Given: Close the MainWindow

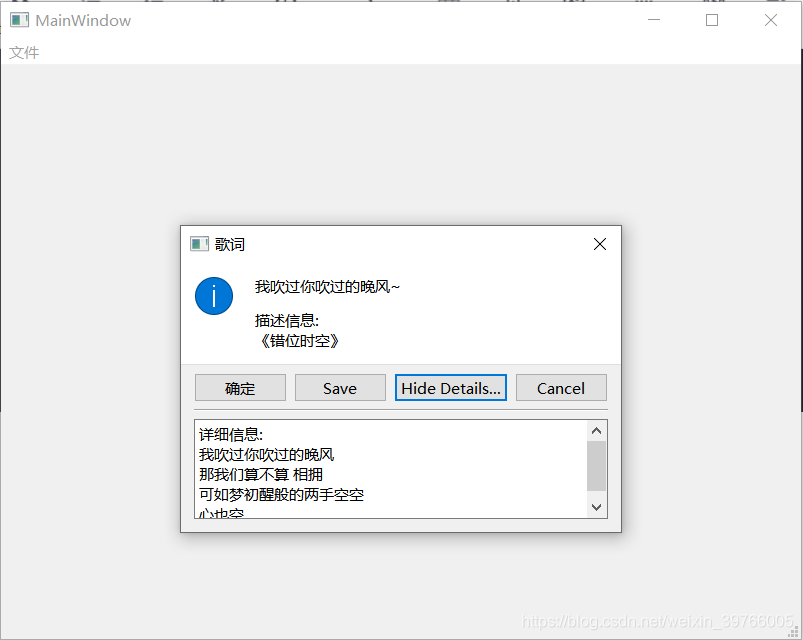Looking at the screenshot, I should (771, 20).
